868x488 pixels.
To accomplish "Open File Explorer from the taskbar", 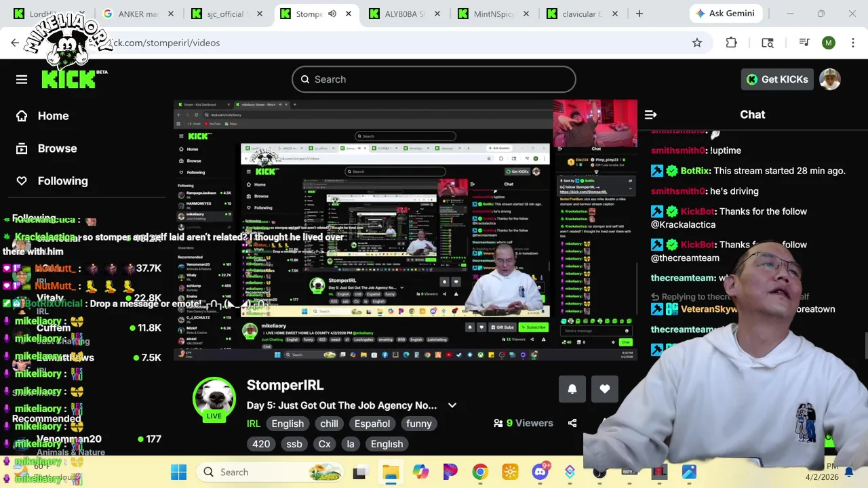I will pos(391,472).
